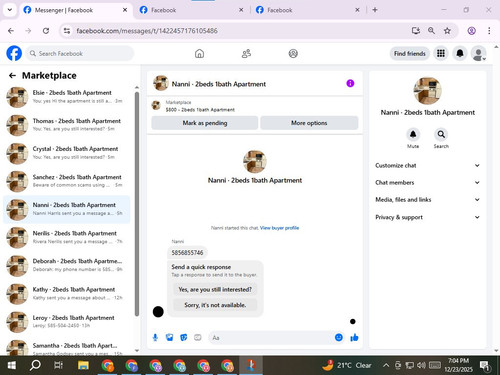The image size is (500, 375).
Task: Click the clock and date in taskbar
Action: pos(458,365)
